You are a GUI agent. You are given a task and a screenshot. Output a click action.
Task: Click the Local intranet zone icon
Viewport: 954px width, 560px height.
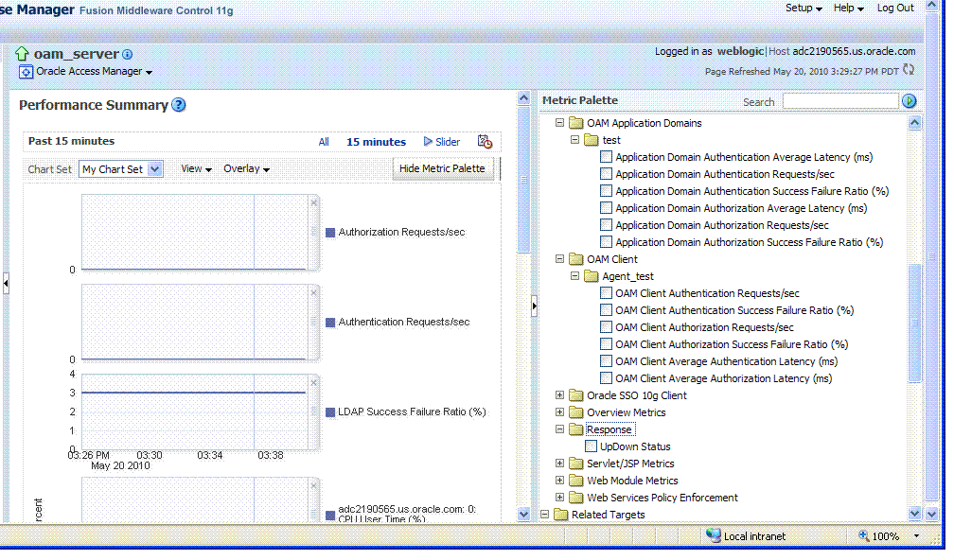[x=713, y=535]
